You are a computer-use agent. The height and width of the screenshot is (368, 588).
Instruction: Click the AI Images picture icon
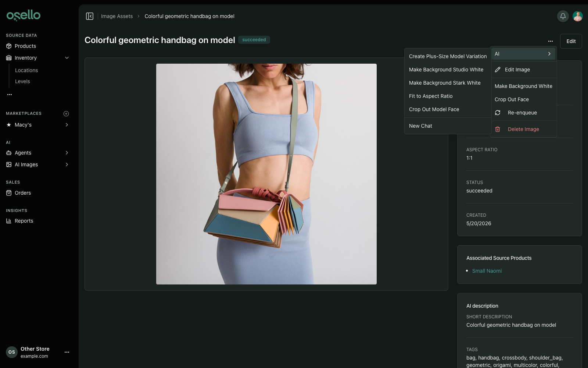click(x=9, y=164)
